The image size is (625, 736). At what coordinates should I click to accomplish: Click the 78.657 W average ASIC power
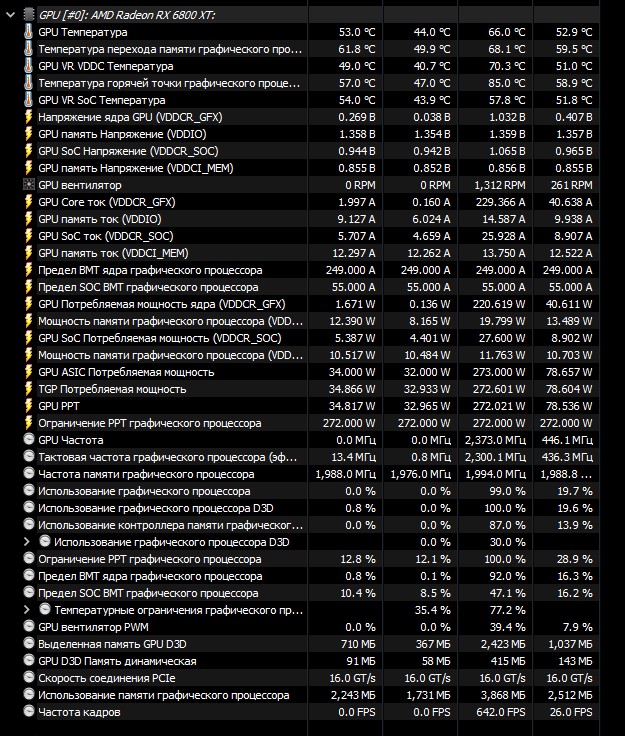pyautogui.click(x=569, y=372)
